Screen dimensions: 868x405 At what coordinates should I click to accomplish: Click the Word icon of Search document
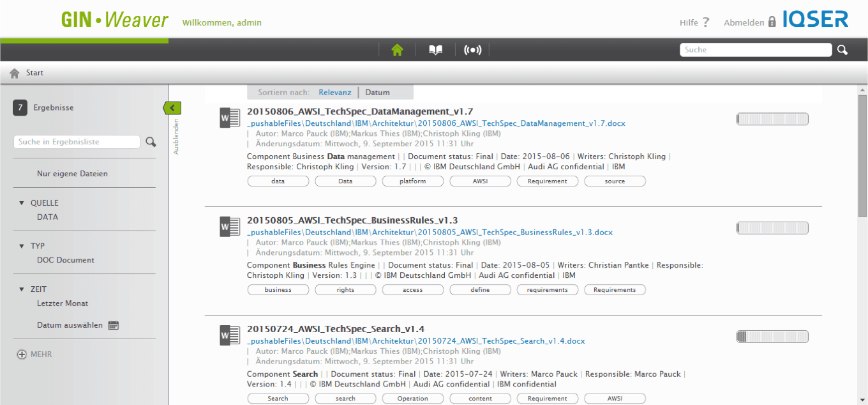230,335
